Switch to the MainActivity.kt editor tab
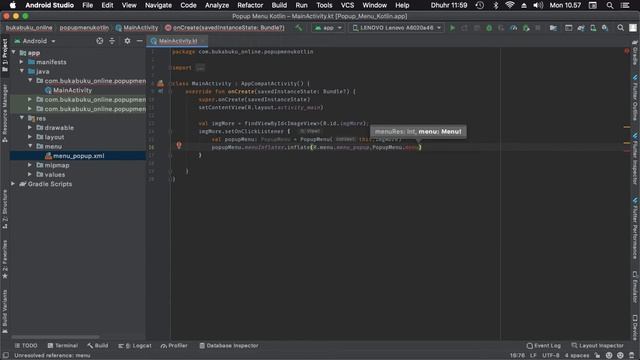640x360 pixels. pos(177,41)
